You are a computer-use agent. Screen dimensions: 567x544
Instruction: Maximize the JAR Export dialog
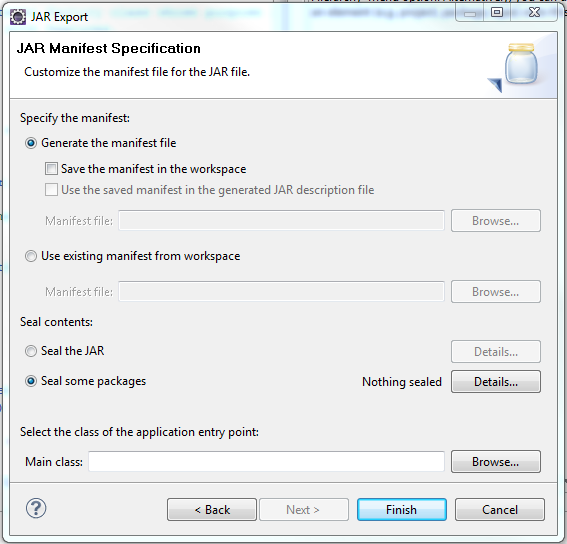pos(497,13)
